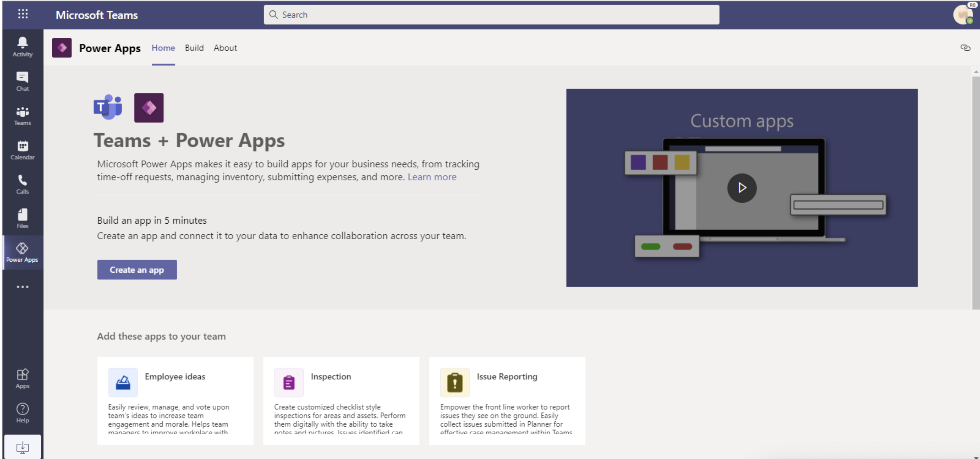
Task: Click the Inspection app icon
Action: tap(289, 382)
